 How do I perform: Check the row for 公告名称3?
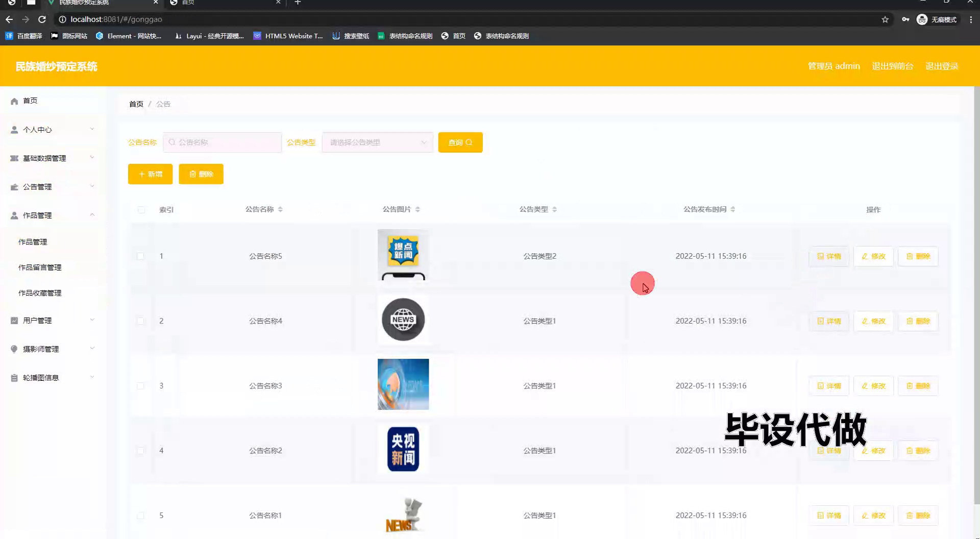pyautogui.click(x=140, y=386)
